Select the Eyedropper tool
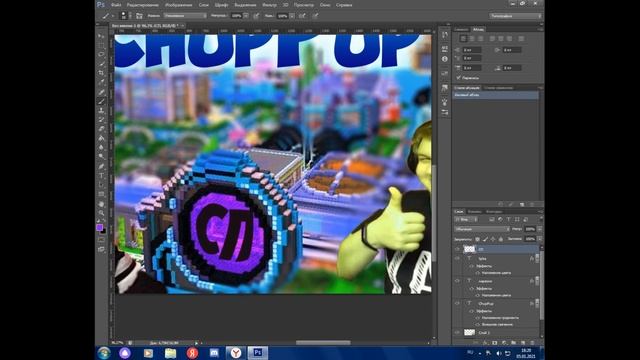Viewport: 640px width, 360px height. [x=101, y=82]
